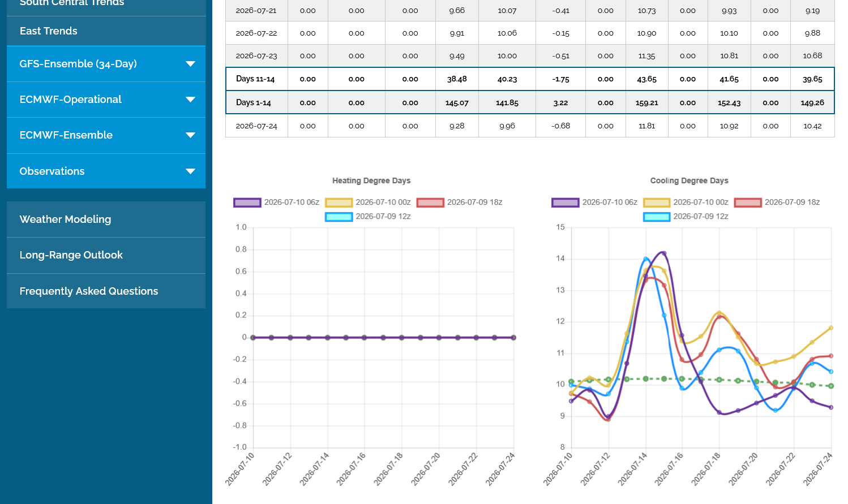Click the -1.75 cell in Days 11-14 row

[x=561, y=79]
